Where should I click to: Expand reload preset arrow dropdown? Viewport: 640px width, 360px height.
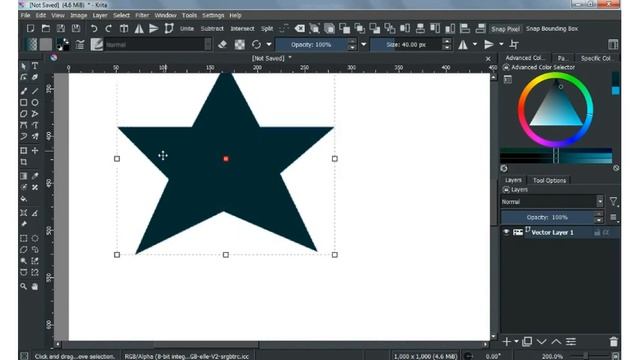click(269, 44)
